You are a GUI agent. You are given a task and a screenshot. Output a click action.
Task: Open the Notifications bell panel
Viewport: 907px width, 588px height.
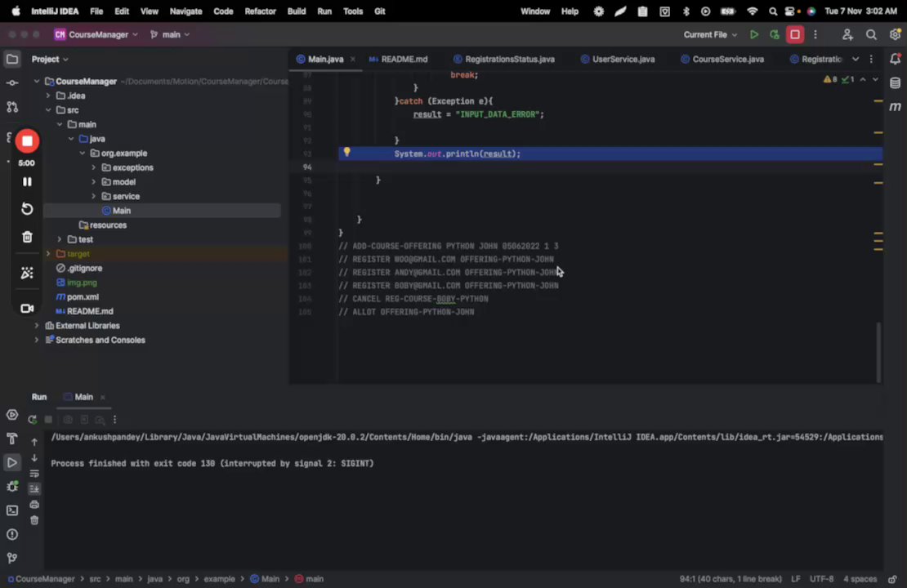point(895,59)
